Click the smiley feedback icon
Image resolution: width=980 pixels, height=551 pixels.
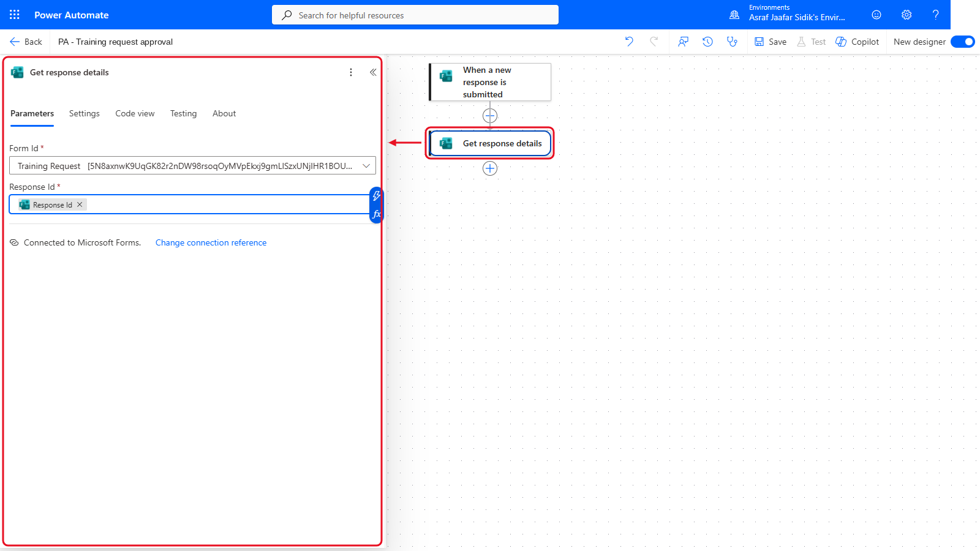pos(876,15)
